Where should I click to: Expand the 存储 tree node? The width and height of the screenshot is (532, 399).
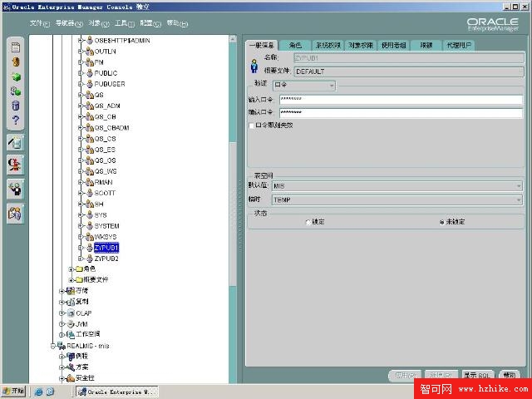point(62,291)
